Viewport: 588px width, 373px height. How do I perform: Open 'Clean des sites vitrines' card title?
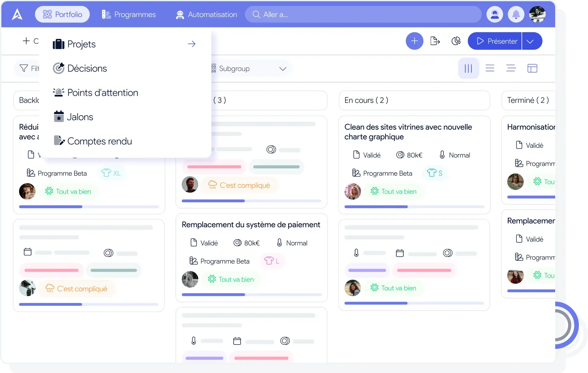click(408, 132)
